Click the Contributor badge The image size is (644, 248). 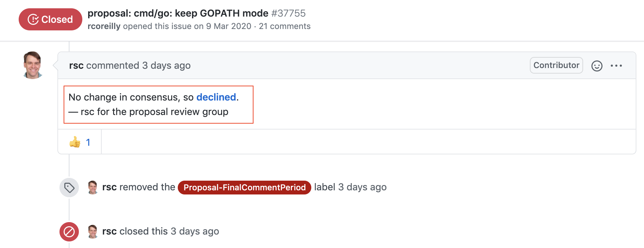click(x=556, y=65)
